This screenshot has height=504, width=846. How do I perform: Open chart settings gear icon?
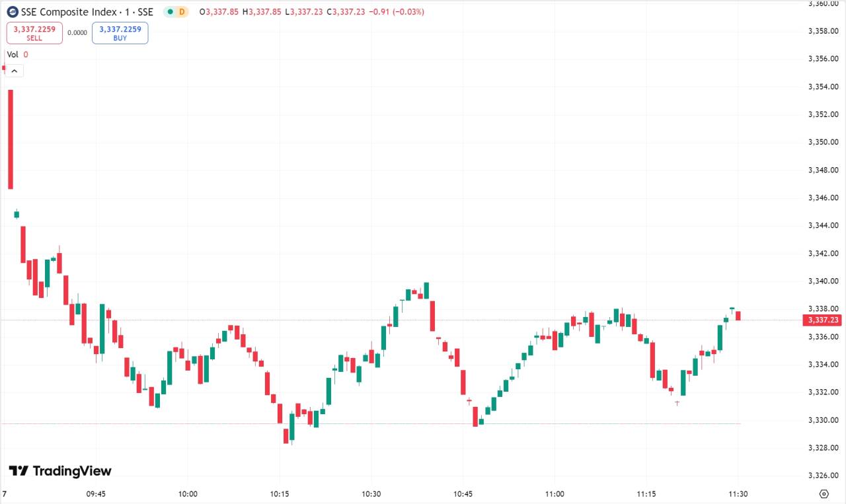click(824, 493)
